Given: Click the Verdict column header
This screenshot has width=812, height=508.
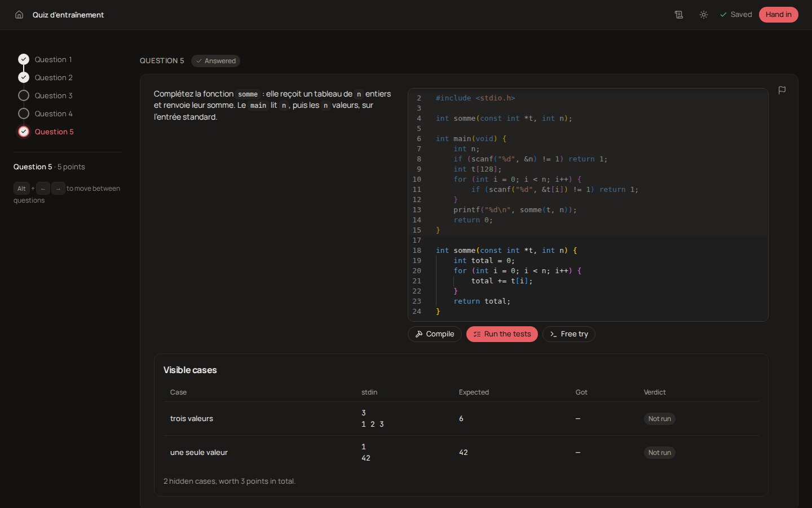Looking at the screenshot, I should (x=655, y=392).
